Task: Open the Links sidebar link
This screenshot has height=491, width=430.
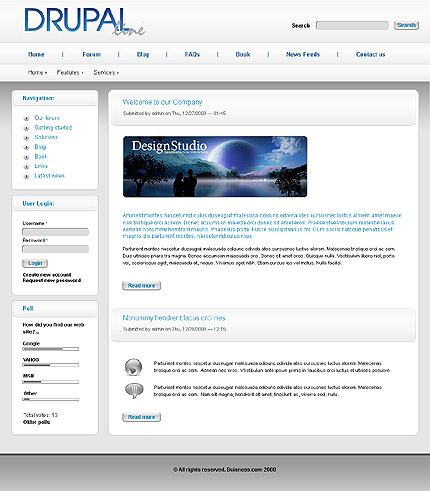Action: [x=41, y=166]
